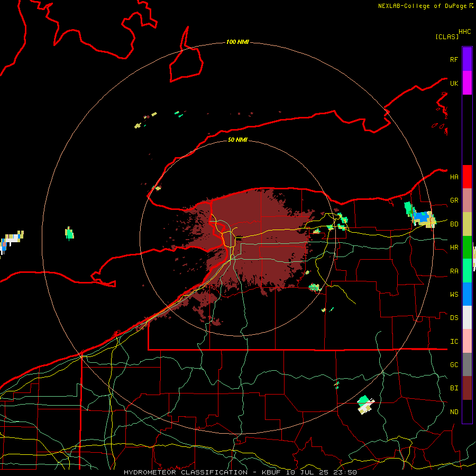Click the 'IC' legend label
Image resolution: width=476 pixels, height=476 pixels.
454,342
